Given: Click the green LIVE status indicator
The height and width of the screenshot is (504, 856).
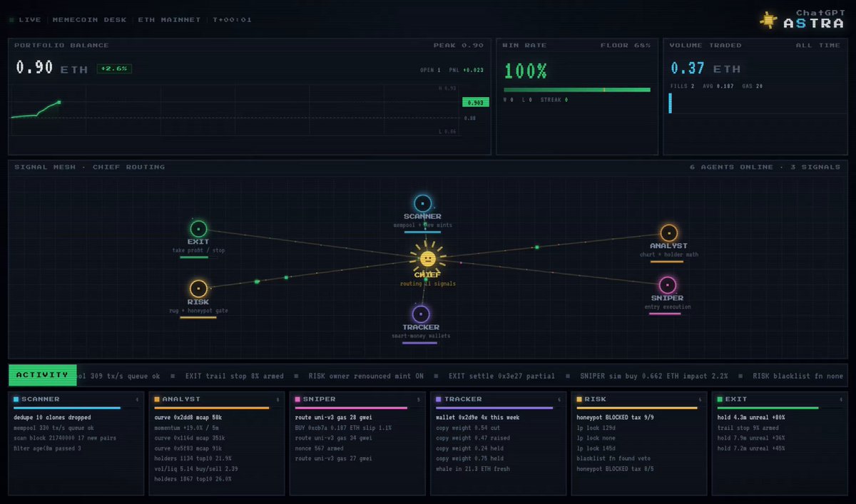Looking at the screenshot, I should click(x=11, y=19).
